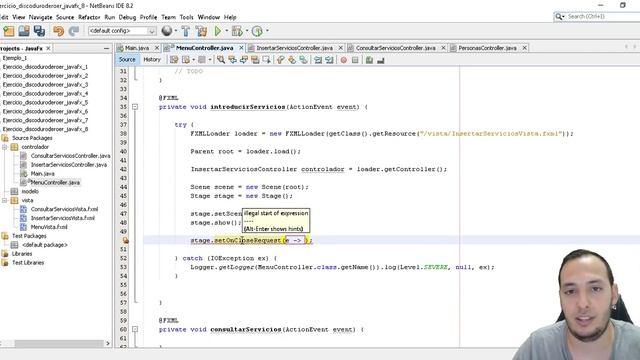This screenshot has height=360, width=640.
Task: Click the Uncomment lines icon
Action: point(380,60)
